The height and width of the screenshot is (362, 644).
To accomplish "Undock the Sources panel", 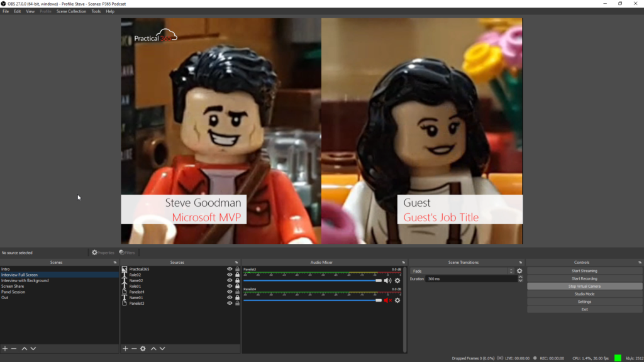I will click(236, 262).
